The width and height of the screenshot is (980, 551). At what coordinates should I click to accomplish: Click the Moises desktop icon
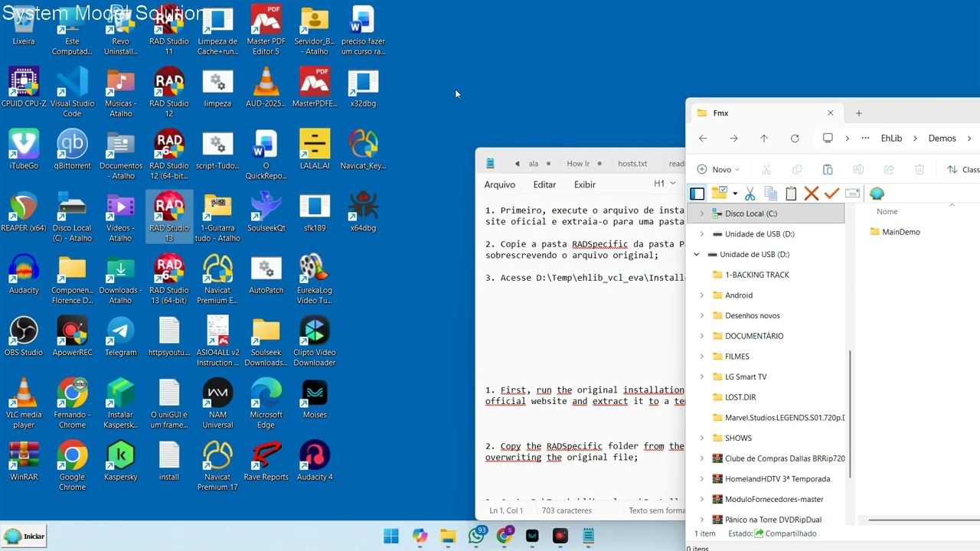315,398
